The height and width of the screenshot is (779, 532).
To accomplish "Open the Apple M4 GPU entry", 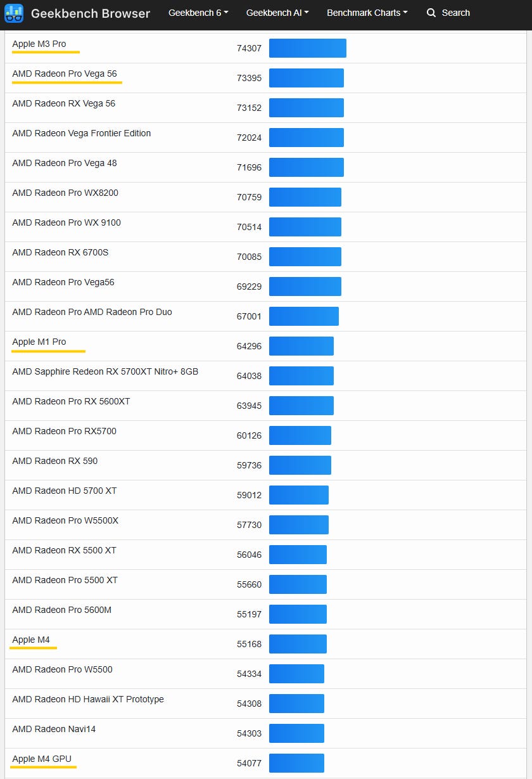I will (42, 759).
